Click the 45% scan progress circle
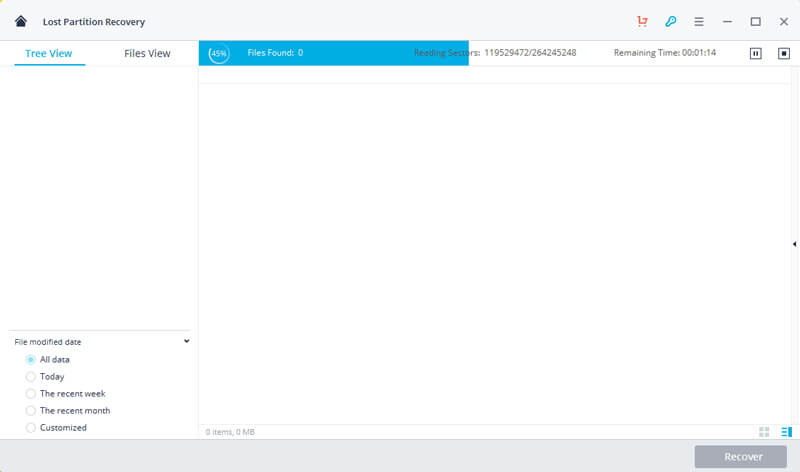 [x=219, y=53]
